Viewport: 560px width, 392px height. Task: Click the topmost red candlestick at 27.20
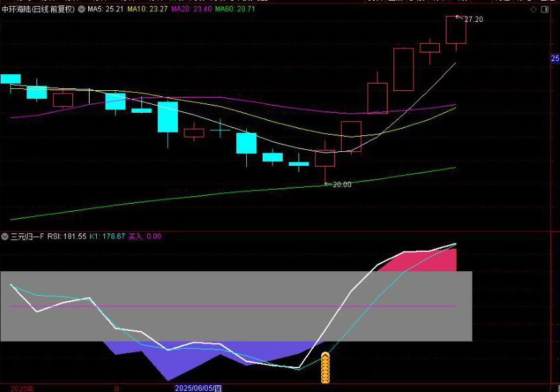click(456, 31)
